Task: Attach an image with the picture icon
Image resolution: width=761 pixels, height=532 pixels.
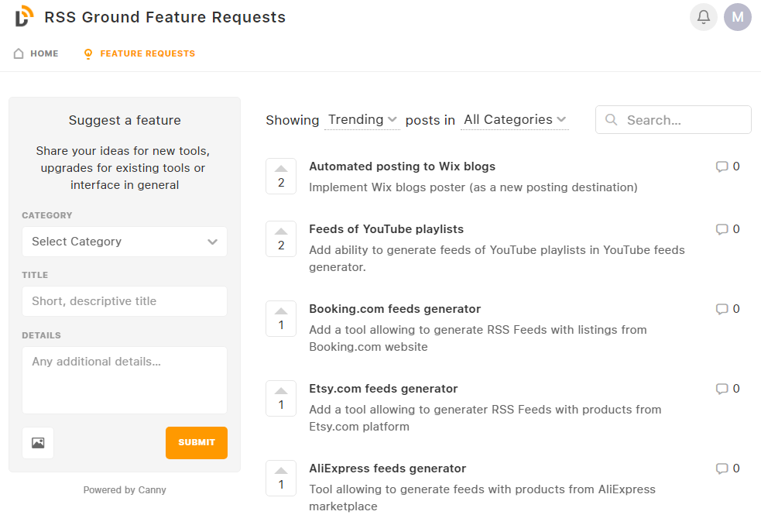Action: point(38,443)
